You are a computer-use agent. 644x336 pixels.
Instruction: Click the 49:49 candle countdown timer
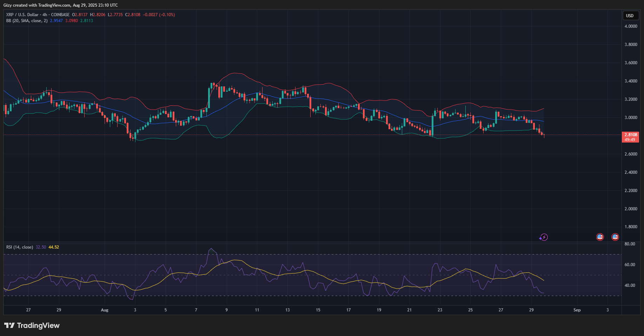click(x=630, y=140)
